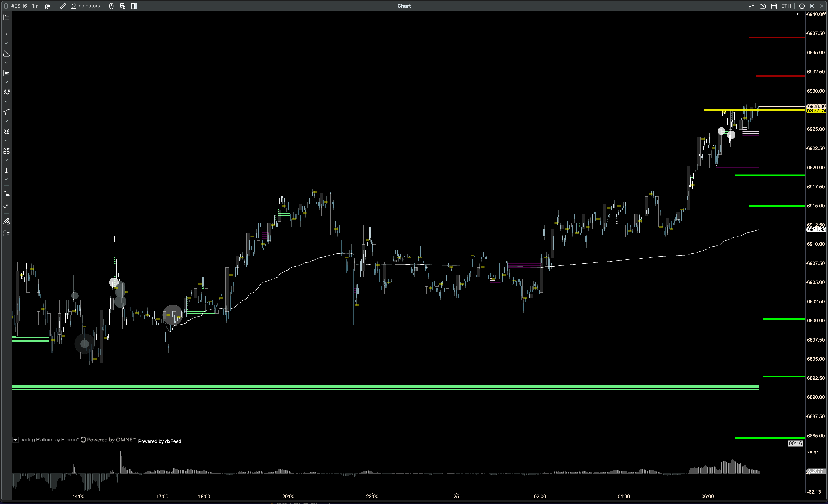Screen dimensions: 828x504
Task: Open the Indicators menu
Action: [x=85, y=6]
